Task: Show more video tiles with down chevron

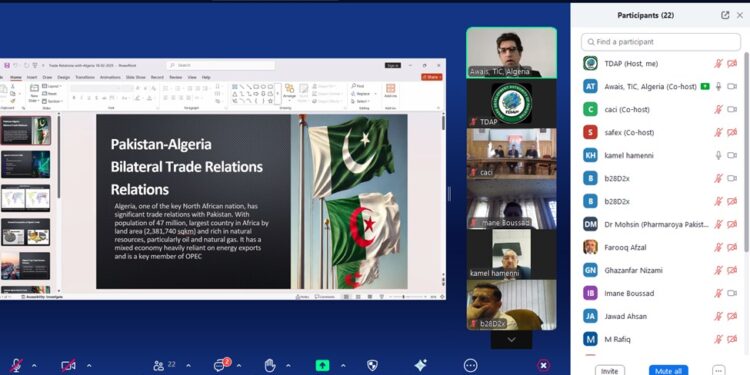Action: (511, 340)
